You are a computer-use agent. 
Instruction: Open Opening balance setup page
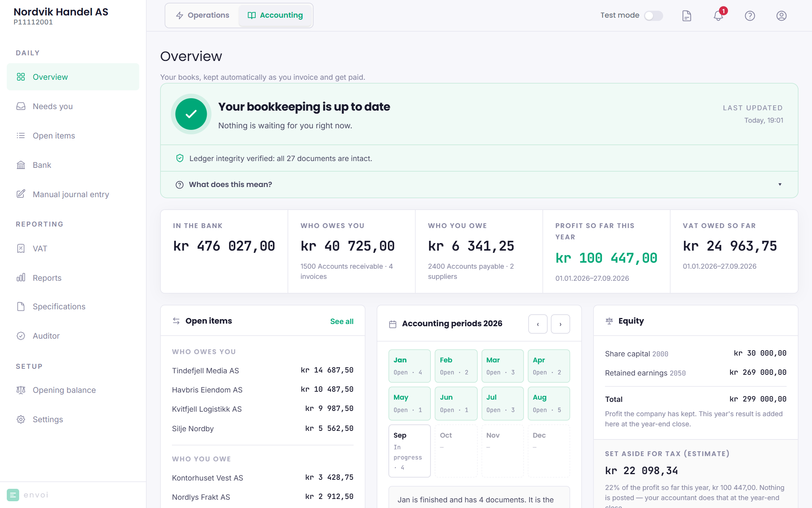73,390
